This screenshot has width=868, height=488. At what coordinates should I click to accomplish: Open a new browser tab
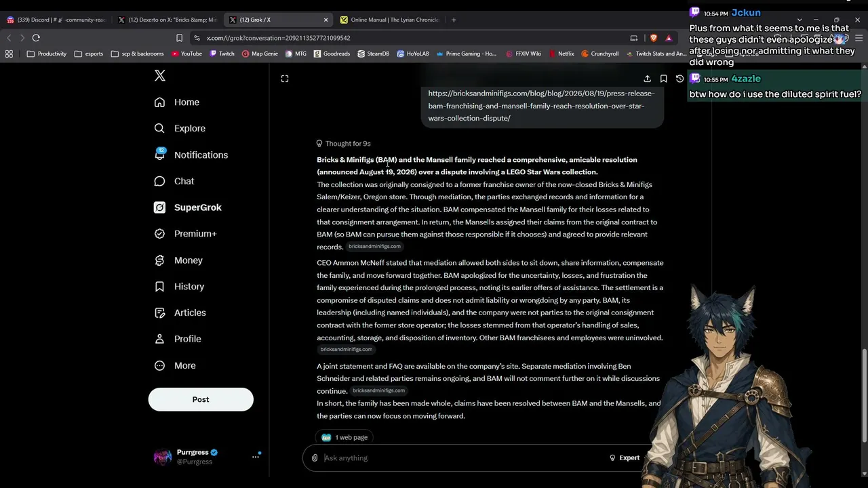coord(454,20)
